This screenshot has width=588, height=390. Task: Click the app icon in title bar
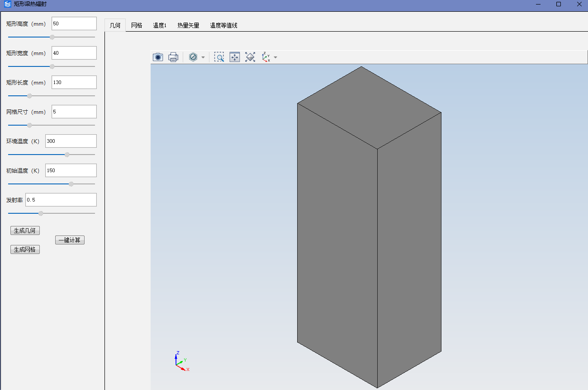(7, 4)
